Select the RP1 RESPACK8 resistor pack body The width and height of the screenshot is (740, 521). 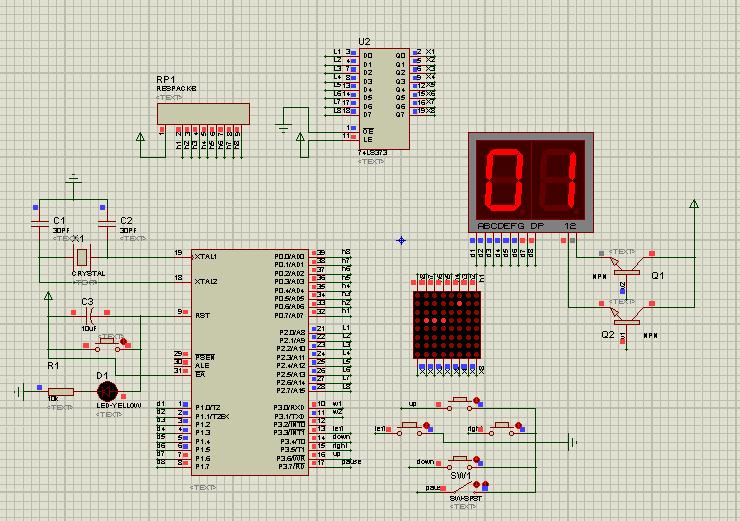tap(203, 114)
